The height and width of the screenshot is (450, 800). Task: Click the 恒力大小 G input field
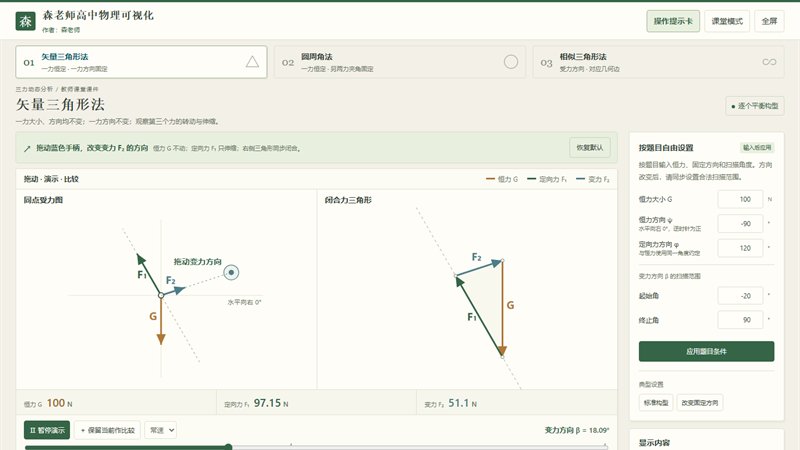740,199
